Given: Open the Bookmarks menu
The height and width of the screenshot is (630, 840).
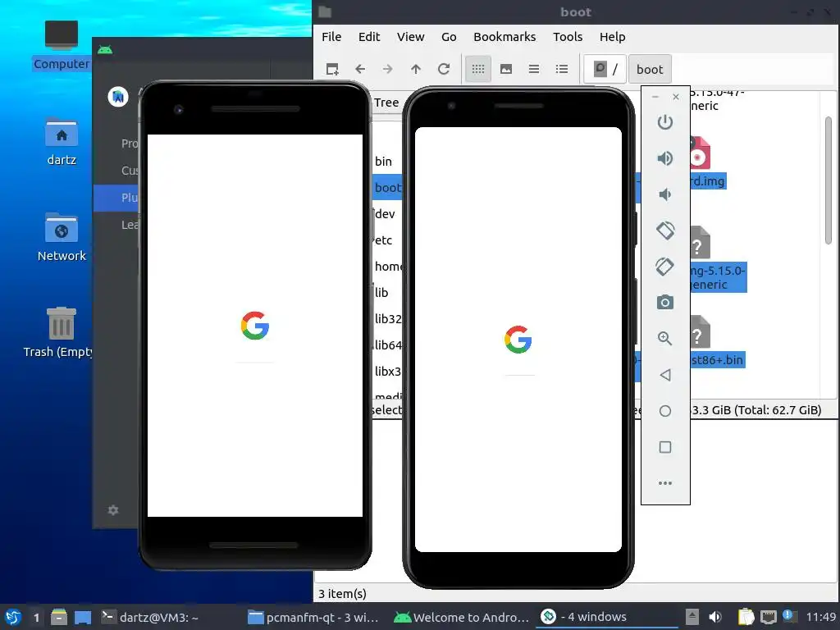Looking at the screenshot, I should 504,37.
